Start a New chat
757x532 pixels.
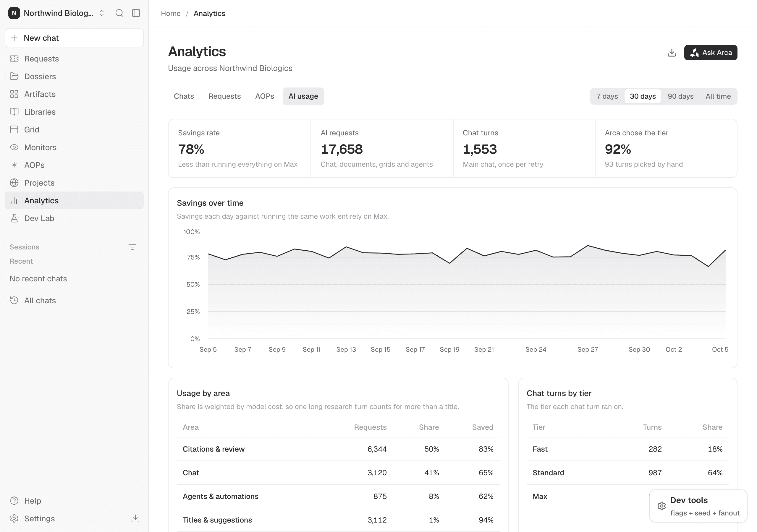pos(74,38)
